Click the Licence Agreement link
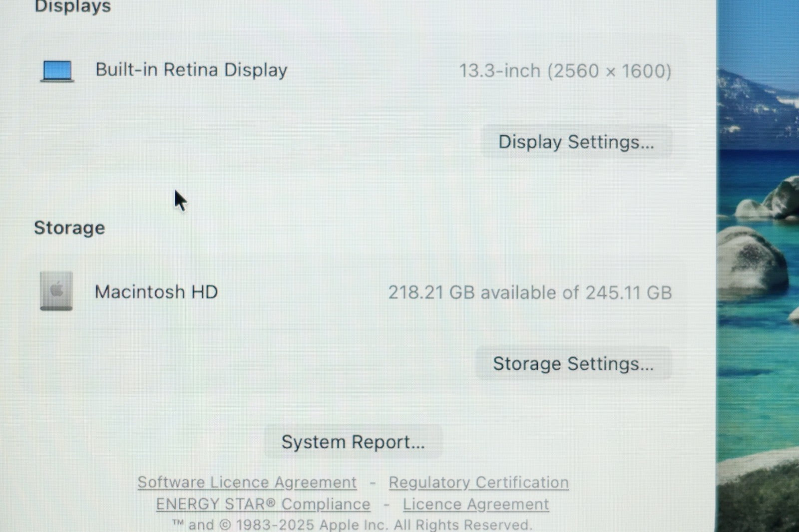 [475, 505]
